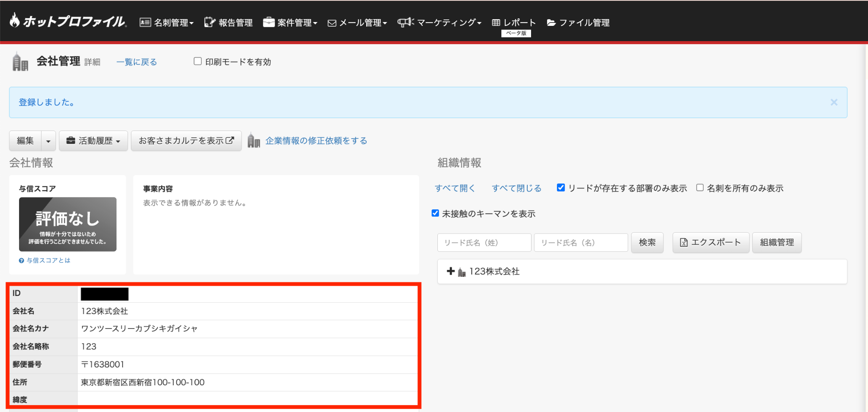Click the megaphone icon beside マーケティング
This screenshot has width=868, height=412.
(x=406, y=22)
